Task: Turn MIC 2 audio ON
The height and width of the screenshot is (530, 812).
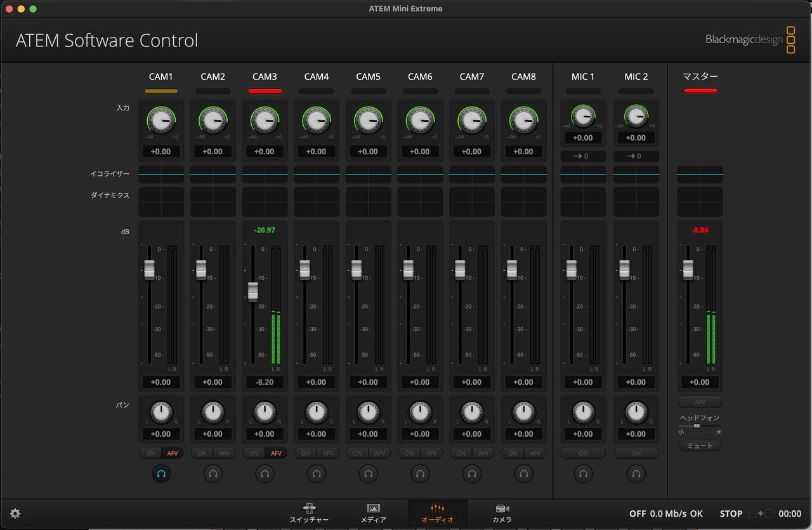Action: click(x=636, y=453)
